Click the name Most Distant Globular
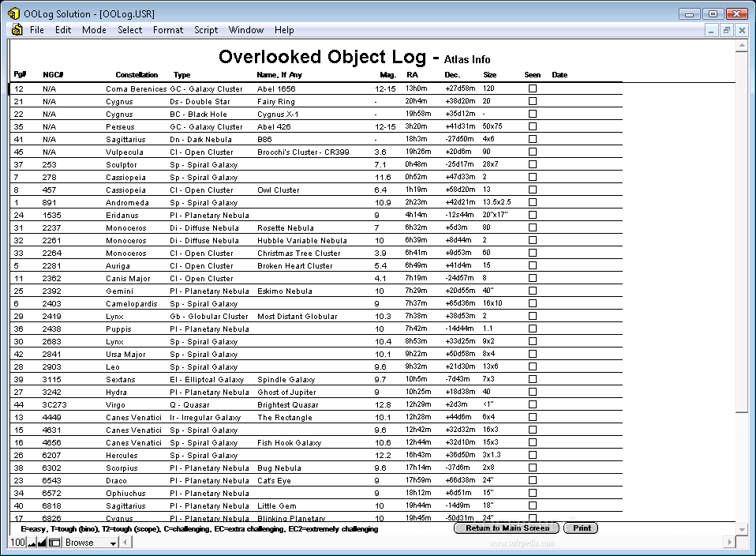Image resolution: width=756 pixels, height=556 pixels. (297, 316)
